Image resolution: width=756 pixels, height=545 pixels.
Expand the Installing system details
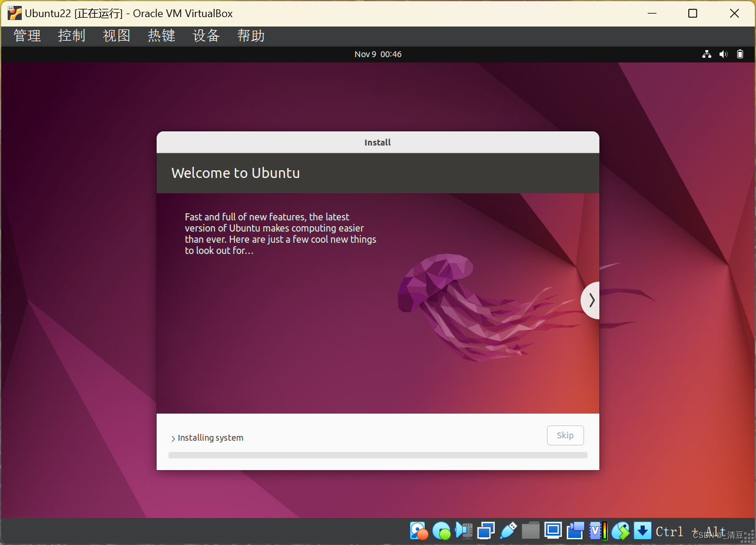173,438
